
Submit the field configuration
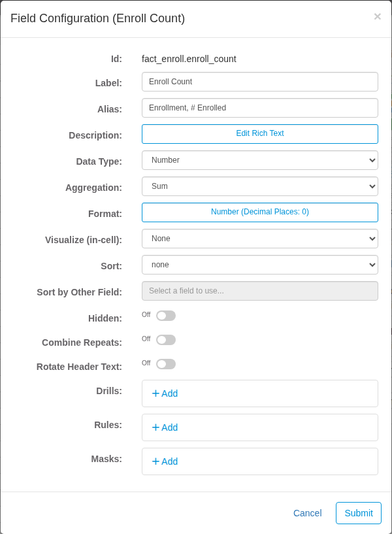[359, 513]
